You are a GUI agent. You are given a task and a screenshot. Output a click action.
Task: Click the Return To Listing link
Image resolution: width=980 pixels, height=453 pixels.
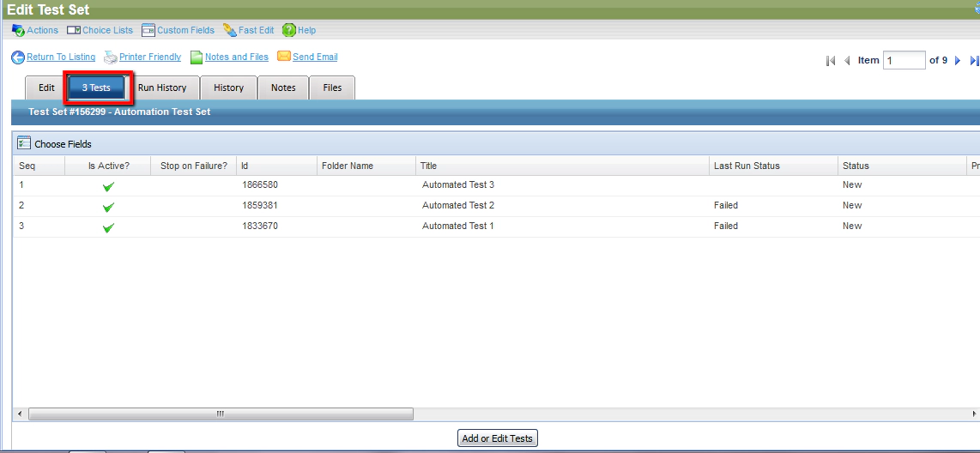61,57
